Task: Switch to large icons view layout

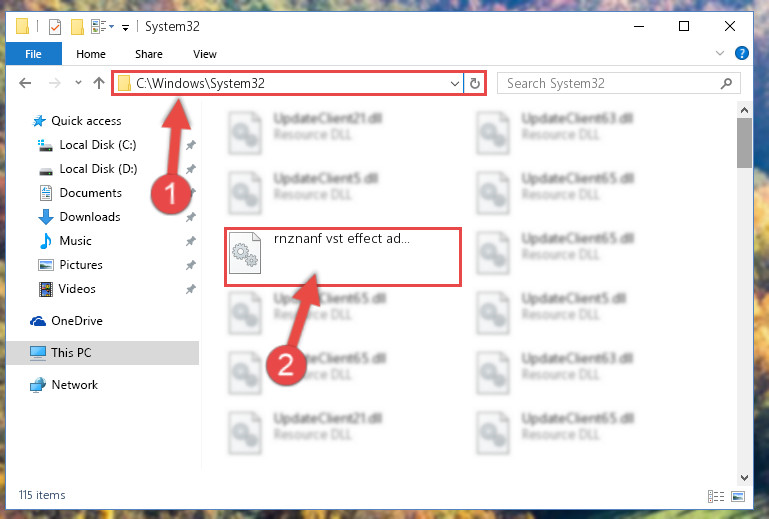Action: click(x=738, y=496)
